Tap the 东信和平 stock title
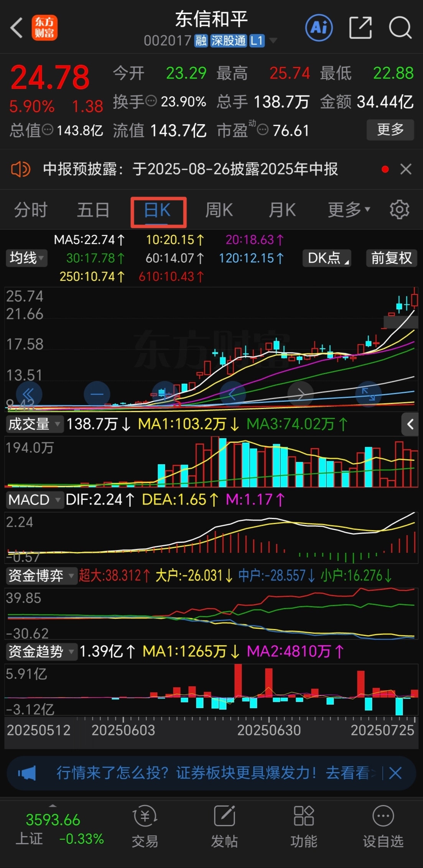 (x=211, y=19)
